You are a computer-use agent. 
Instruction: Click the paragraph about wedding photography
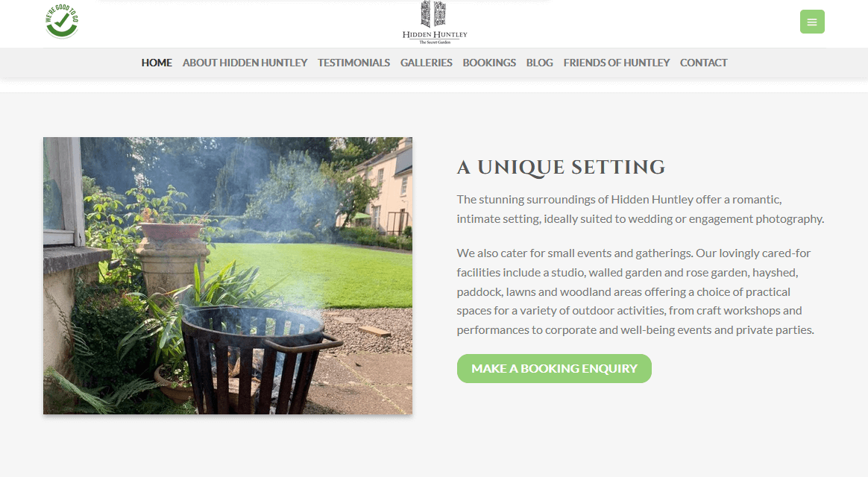641,209
